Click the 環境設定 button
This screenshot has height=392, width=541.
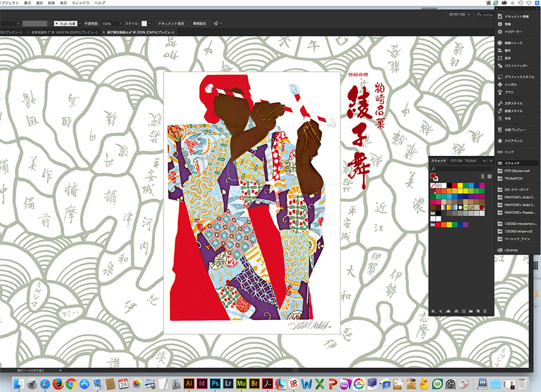click(199, 23)
